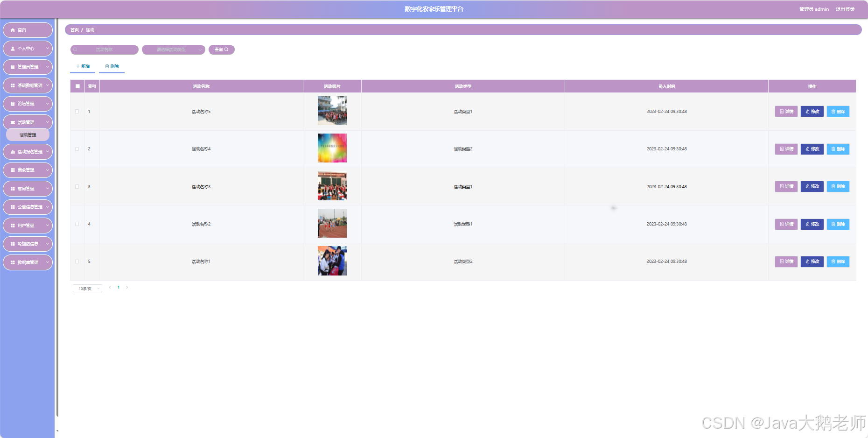Click 删除 for 活动名称1 row

pyautogui.click(x=838, y=261)
